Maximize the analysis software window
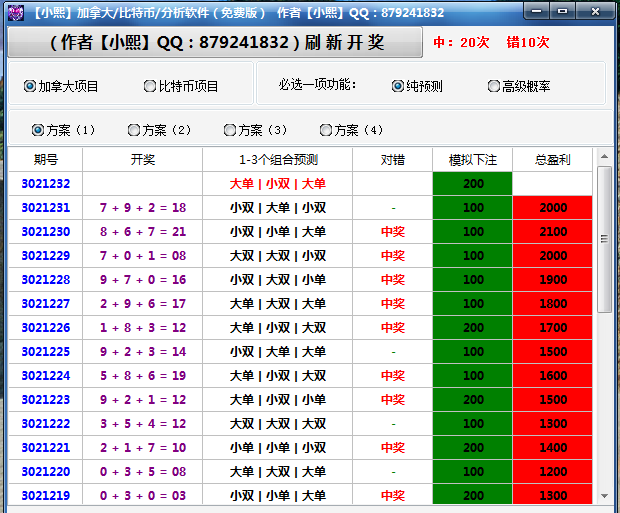The image size is (620, 513). (562, 11)
